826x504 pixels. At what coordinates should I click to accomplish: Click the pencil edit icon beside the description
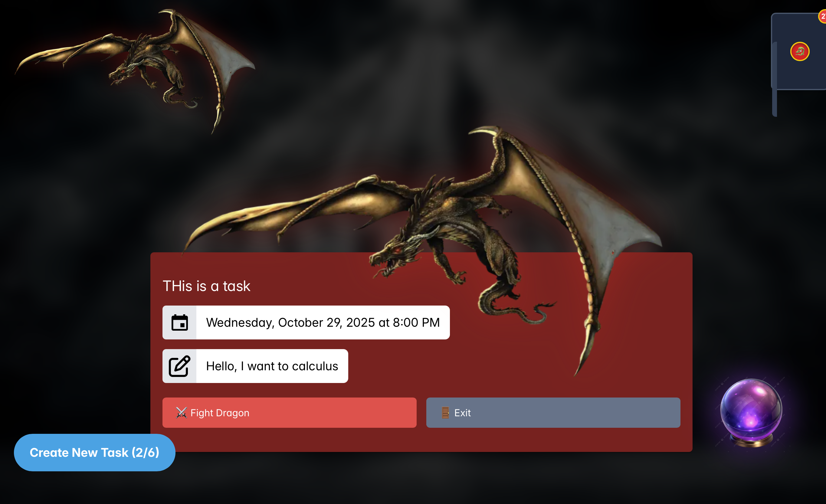pos(179,366)
